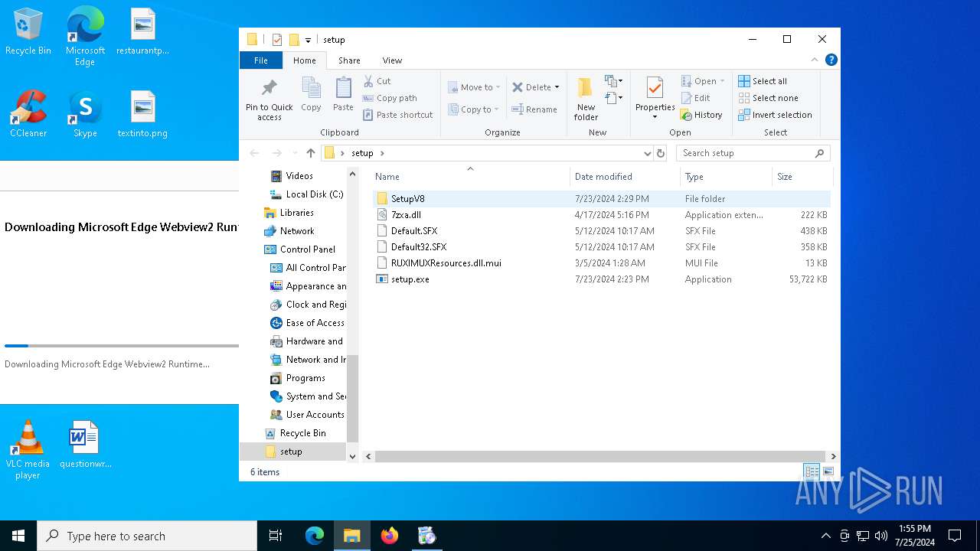Open Explorer help icon
This screenshot has height=551, width=980.
coord(831,60)
